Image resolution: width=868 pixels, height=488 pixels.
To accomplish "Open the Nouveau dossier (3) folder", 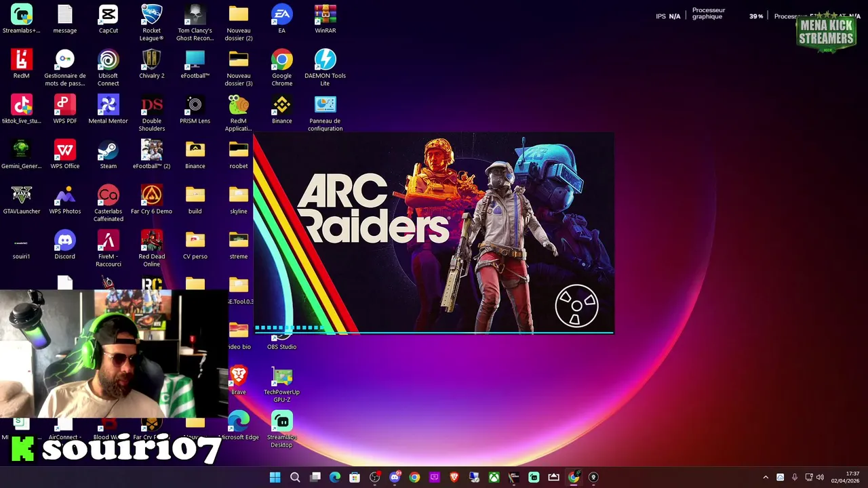I will [x=239, y=68].
